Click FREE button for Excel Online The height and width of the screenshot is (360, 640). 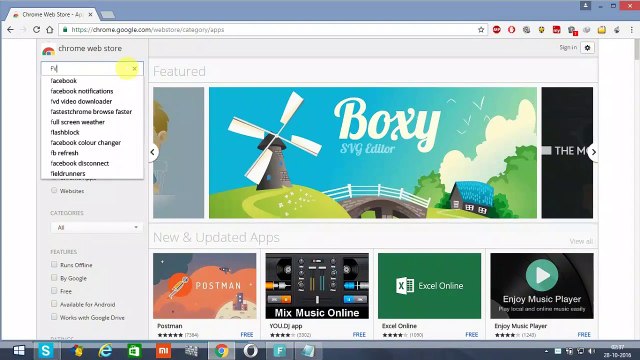coord(471,335)
